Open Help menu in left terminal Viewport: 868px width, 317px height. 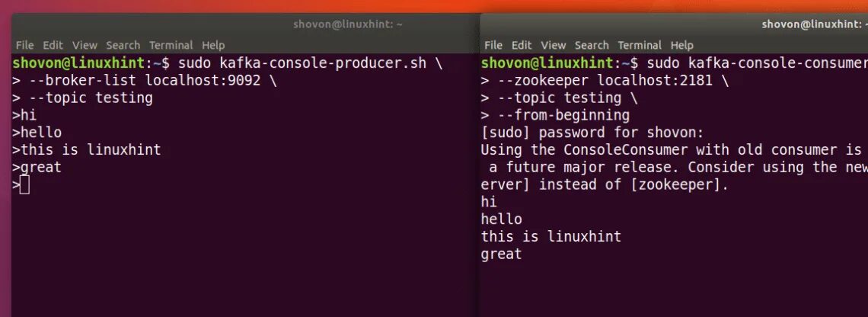213,46
